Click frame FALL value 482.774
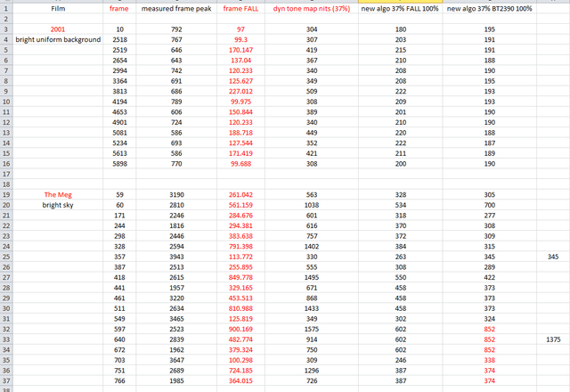The height and width of the screenshot is (392, 570). (240, 339)
